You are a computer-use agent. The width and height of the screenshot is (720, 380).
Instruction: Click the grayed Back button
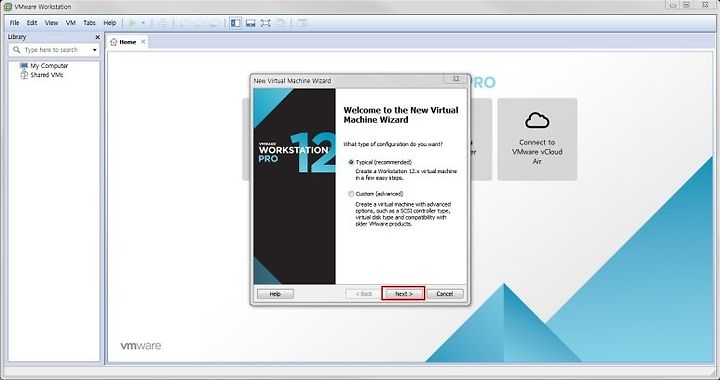coord(364,294)
